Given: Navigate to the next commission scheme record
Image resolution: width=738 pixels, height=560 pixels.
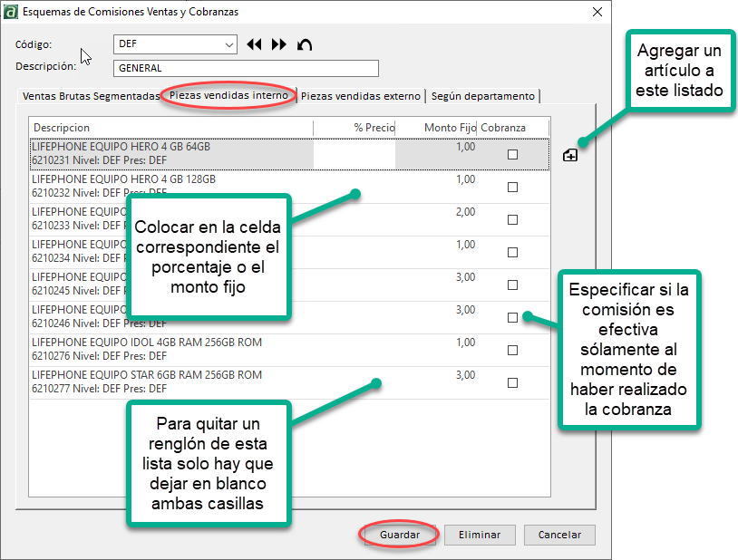Looking at the screenshot, I should click(x=278, y=43).
